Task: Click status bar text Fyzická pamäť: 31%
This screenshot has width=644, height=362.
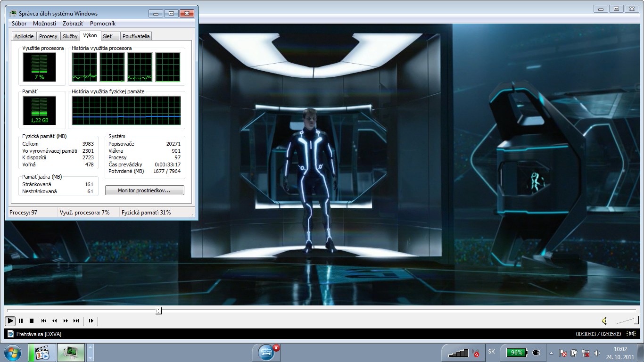Action: coord(146,213)
